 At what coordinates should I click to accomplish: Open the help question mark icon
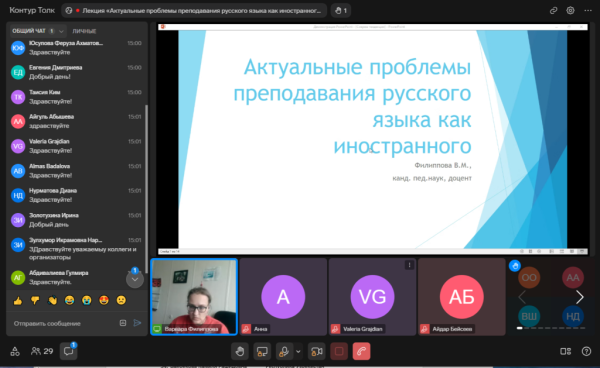[586, 351]
